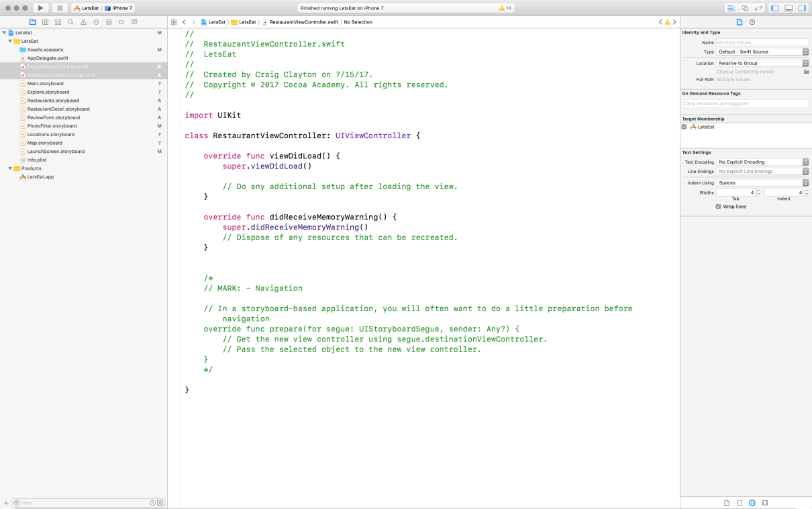This screenshot has width=812, height=509.
Task: Click LetsEat project in jump bar
Action: [213, 22]
